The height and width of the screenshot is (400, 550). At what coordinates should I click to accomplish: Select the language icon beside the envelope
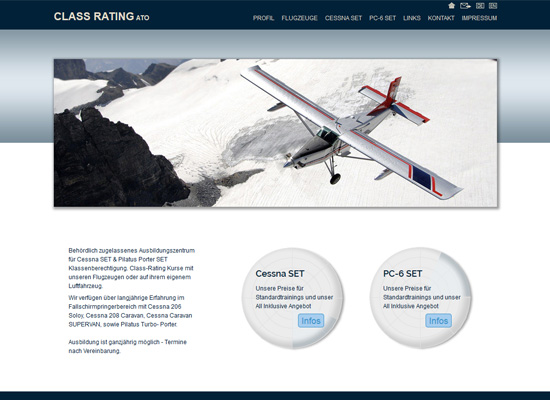480,6
